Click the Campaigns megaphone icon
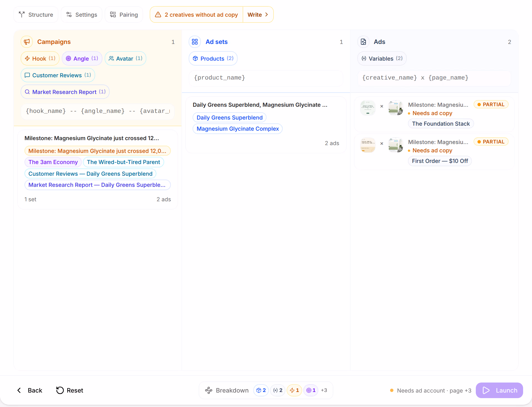This screenshot has height=407, width=532. [27, 42]
